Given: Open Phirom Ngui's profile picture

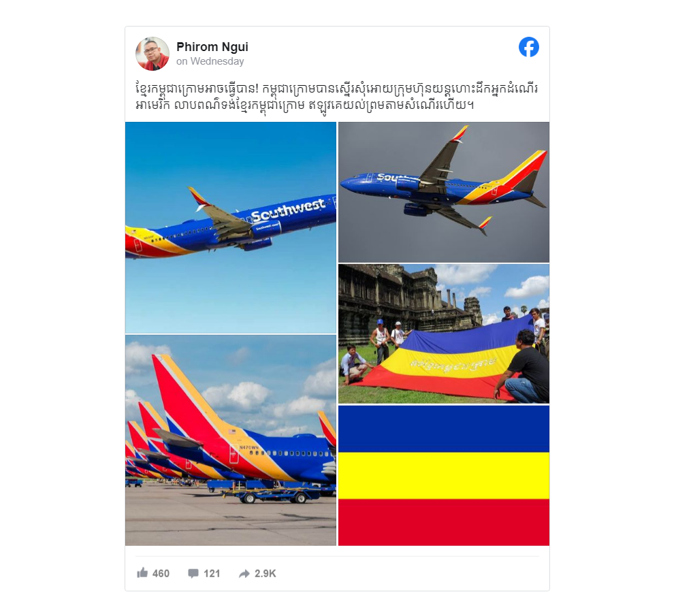Looking at the screenshot, I should tap(152, 54).
